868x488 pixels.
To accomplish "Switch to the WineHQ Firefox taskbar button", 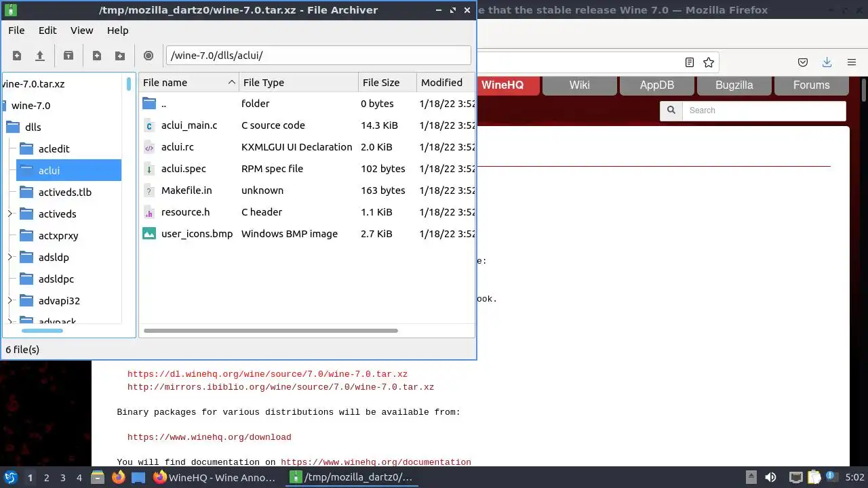I will click(x=215, y=478).
